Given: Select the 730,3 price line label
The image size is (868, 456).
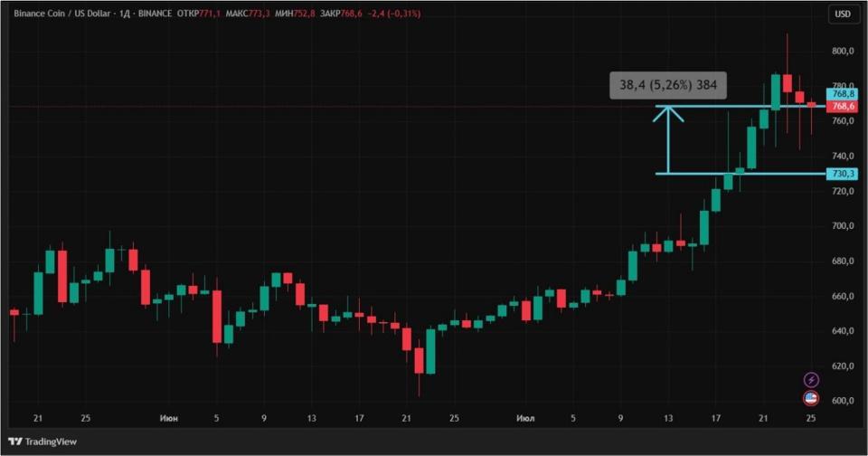Looking at the screenshot, I should pyautogui.click(x=843, y=174).
